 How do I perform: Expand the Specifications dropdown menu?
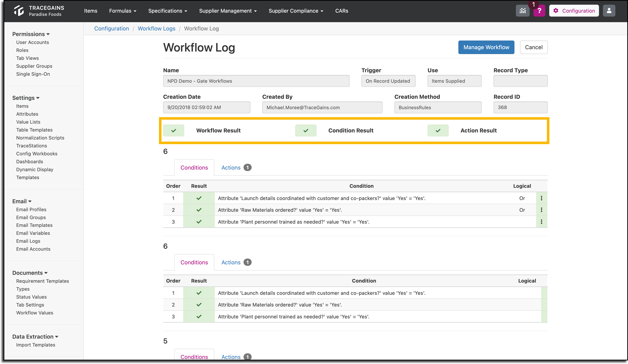pos(167,11)
